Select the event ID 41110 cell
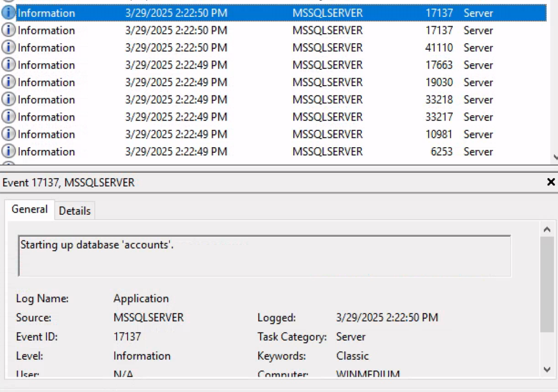Screen dimensions: 558x392 tap(439, 48)
